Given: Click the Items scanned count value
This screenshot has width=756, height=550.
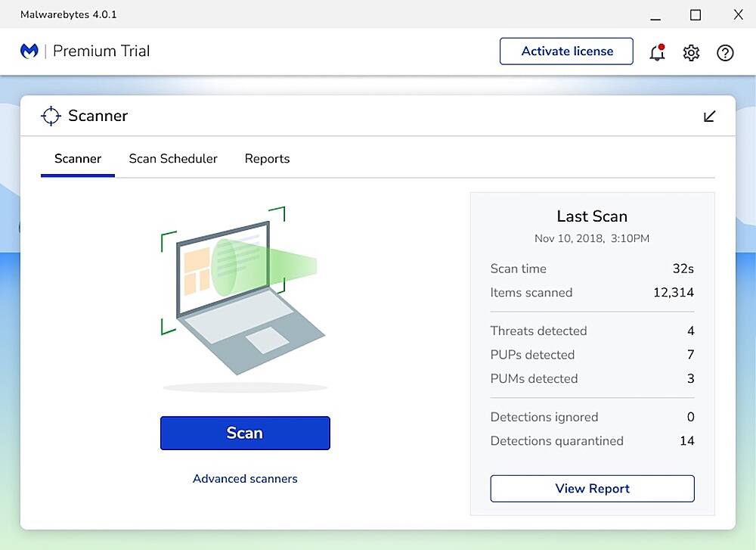Looking at the screenshot, I should [x=674, y=293].
